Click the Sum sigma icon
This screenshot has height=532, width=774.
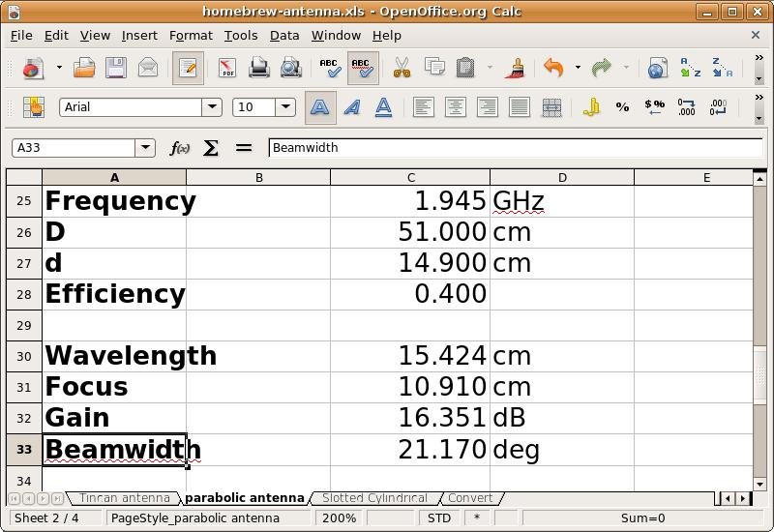[x=211, y=148]
